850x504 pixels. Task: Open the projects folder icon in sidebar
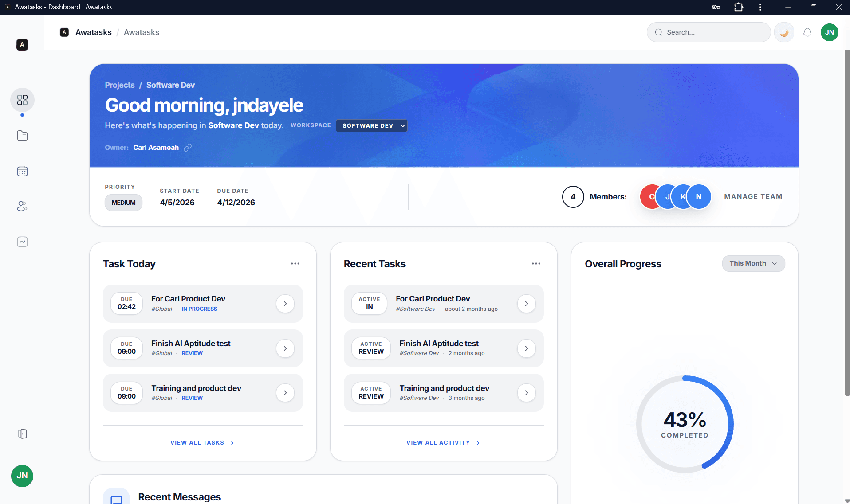(22, 136)
